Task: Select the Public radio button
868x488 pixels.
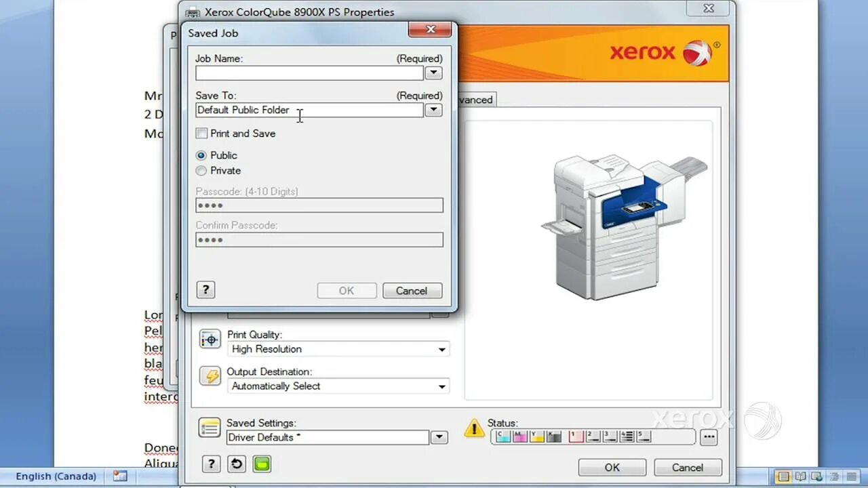Action: 201,155
